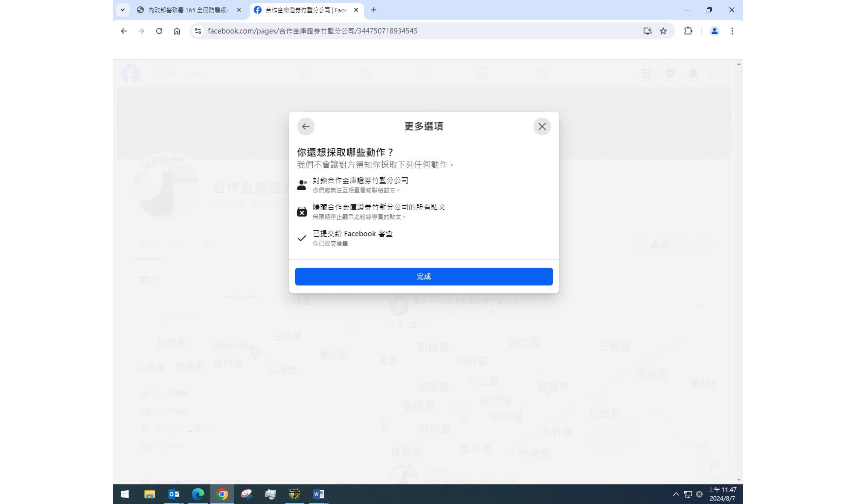Click the block-user icon in the dialog
Viewport: 856px width, 504px height.
301,185
